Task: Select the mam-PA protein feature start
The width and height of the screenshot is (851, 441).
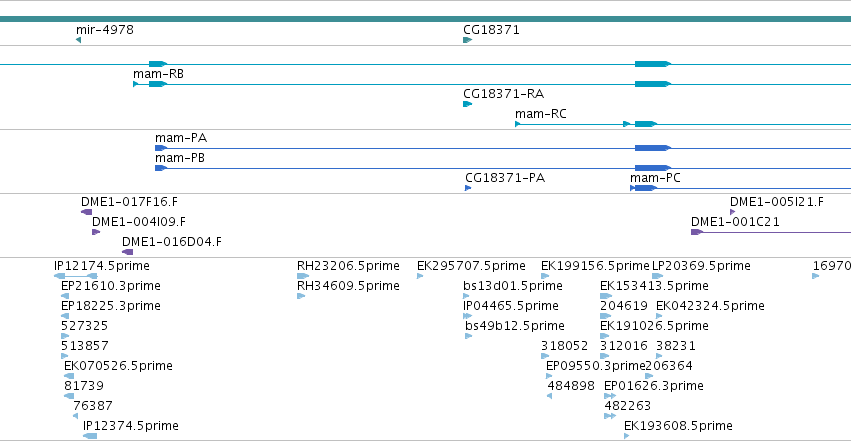Action: click(161, 148)
